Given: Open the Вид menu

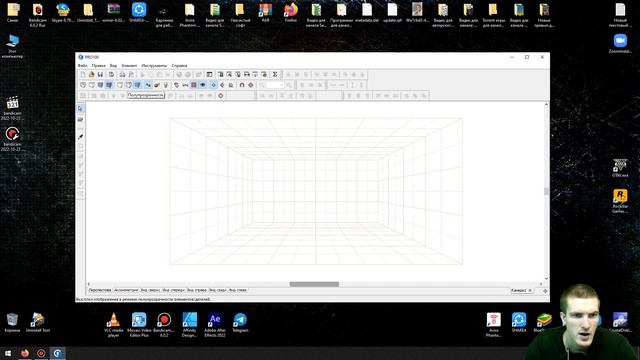Looking at the screenshot, I should [113, 65].
